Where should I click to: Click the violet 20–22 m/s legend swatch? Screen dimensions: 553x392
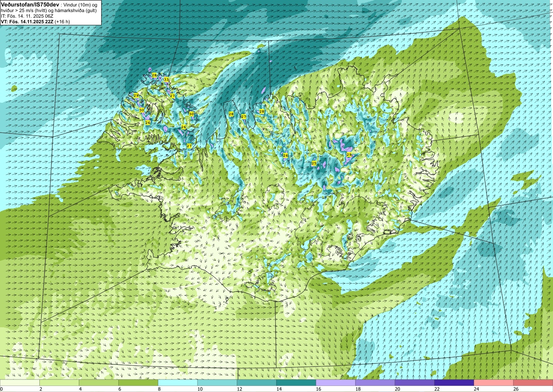[x=415, y=383]
